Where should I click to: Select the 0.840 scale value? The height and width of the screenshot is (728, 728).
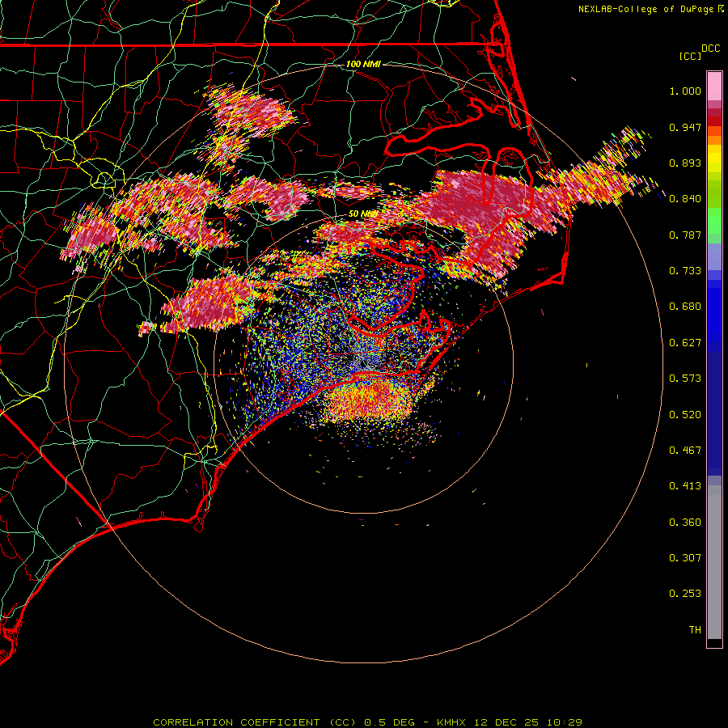tap(685, 199)
